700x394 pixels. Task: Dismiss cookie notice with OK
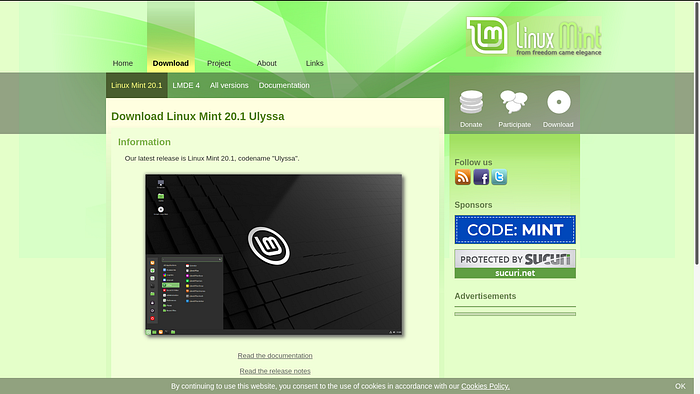pos(680,386)
